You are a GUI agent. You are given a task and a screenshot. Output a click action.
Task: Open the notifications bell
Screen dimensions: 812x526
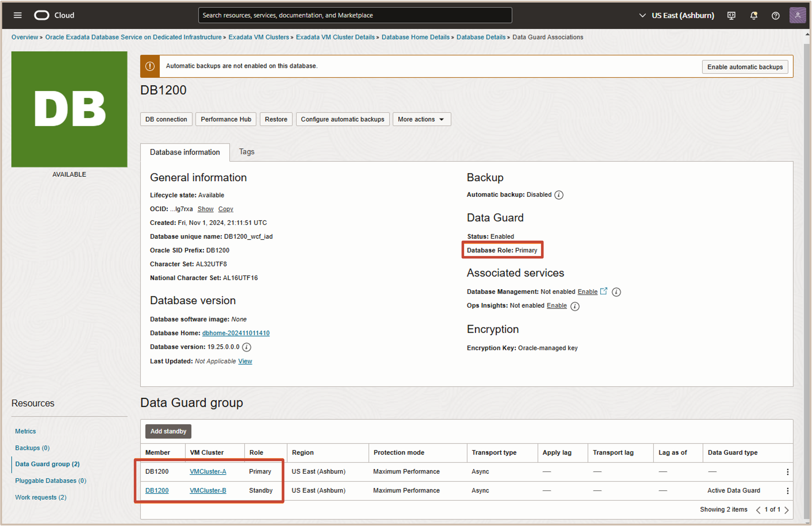[754, 15]
